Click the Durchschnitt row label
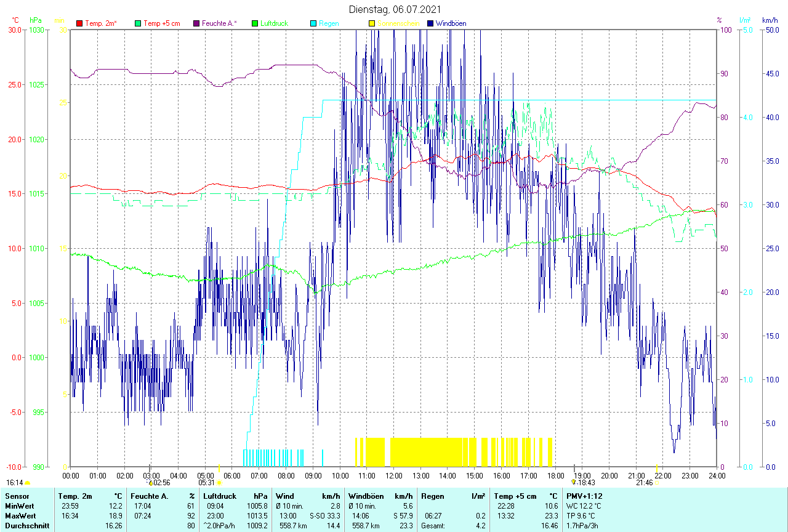 (x=26, y=526)
